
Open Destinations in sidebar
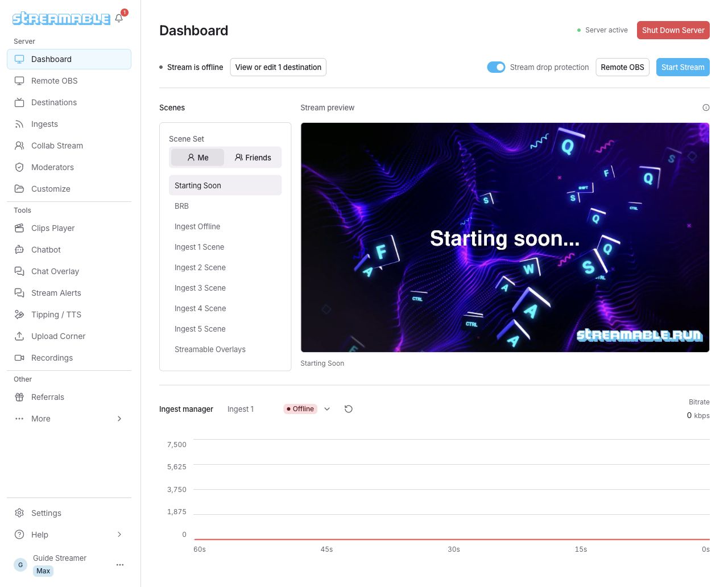(69, 102)
